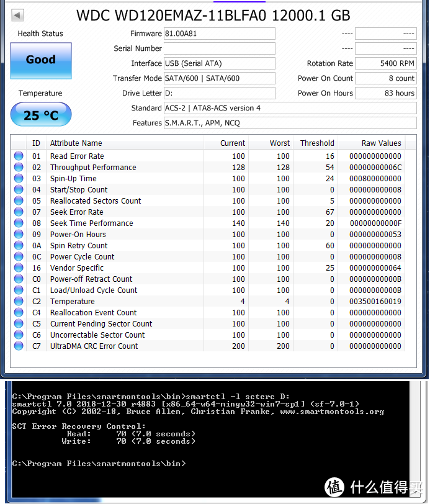Click status orb for Uncorrectable Sector Count
This screenshot has width=430, height=504.
click(19, 335)
